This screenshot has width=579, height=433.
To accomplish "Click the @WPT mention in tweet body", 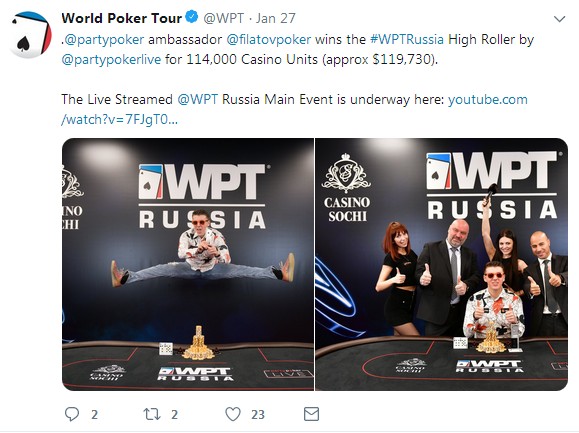I will click(198, 99).
